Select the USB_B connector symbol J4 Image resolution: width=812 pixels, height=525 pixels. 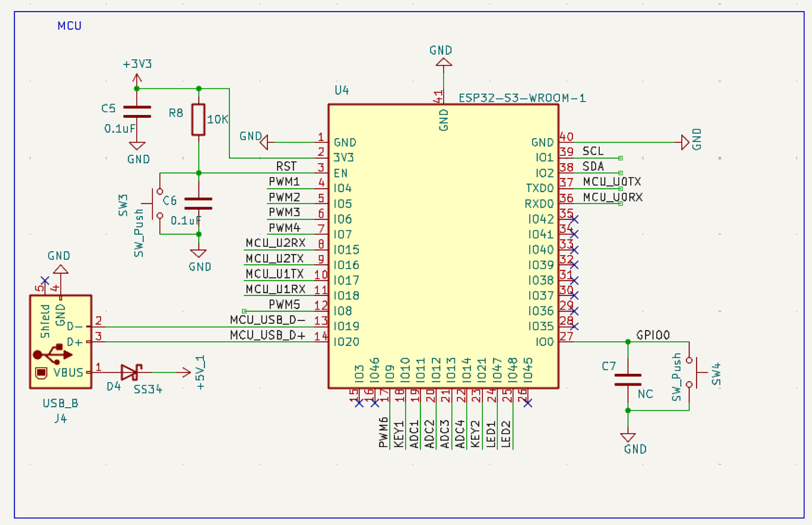pos(60,342)
